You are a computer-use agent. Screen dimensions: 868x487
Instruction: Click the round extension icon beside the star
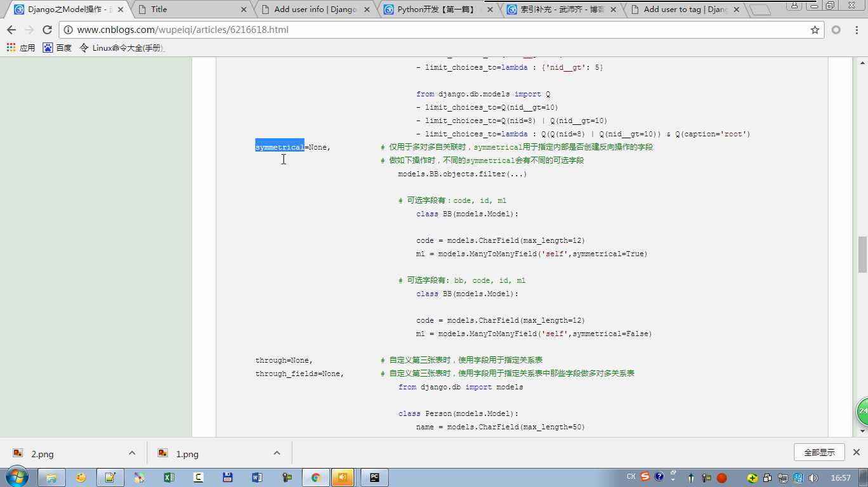(x=836, y=30)
